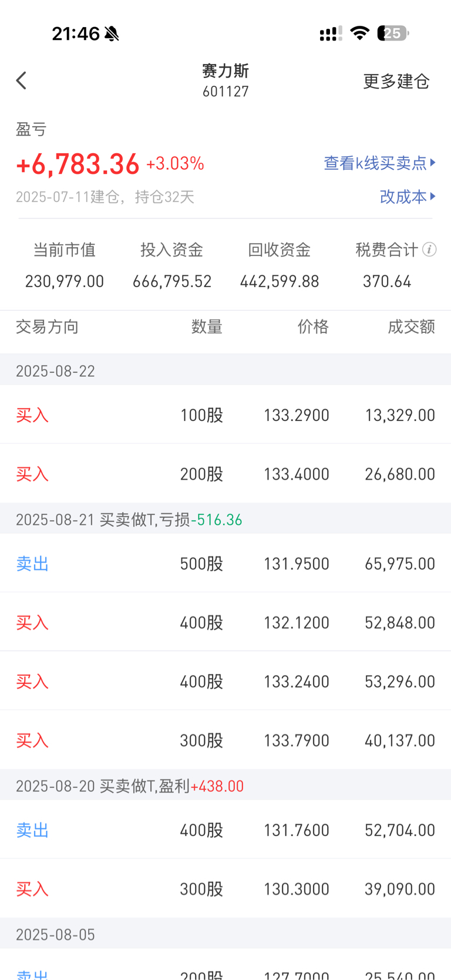The width and height of the screenshot is (451, 980).
Task: Select the 500股 sell at 131.9500 row
Action: (225, 563)
